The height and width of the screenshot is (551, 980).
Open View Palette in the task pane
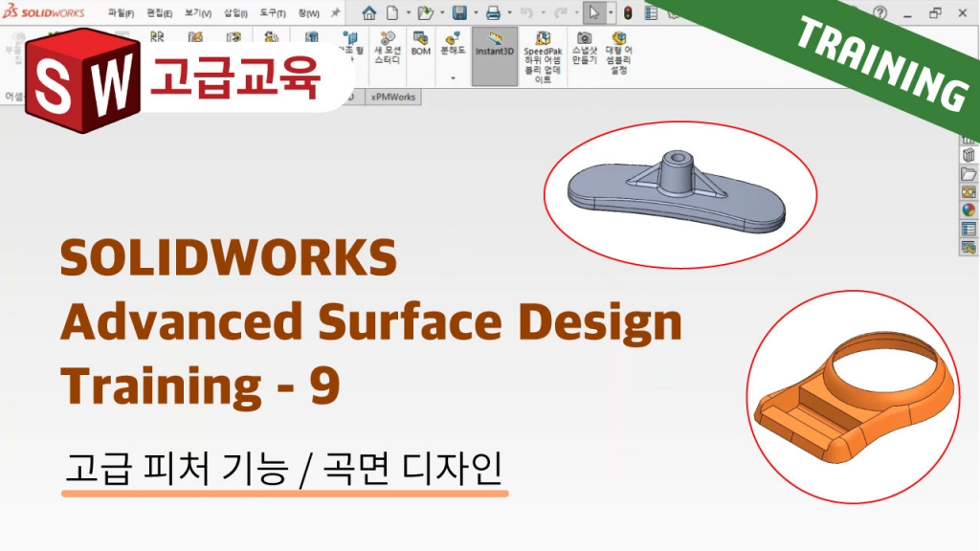point(969,191)
